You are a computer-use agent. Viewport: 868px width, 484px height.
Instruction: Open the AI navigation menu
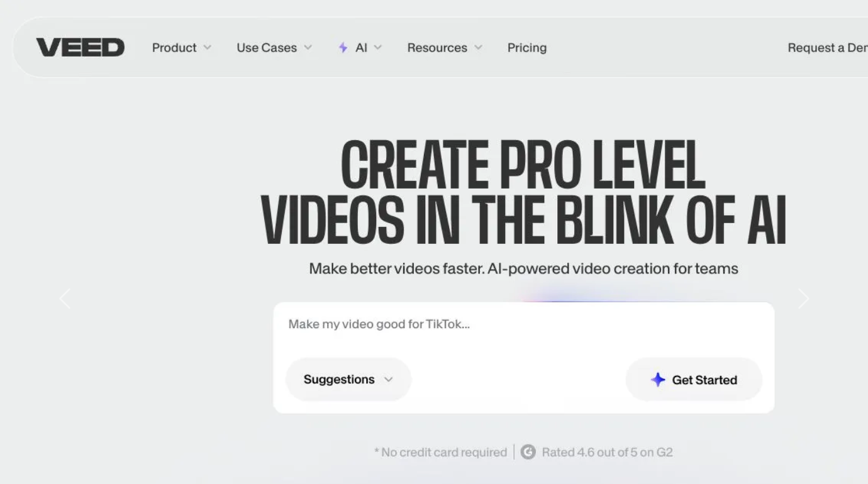point(361,48)
